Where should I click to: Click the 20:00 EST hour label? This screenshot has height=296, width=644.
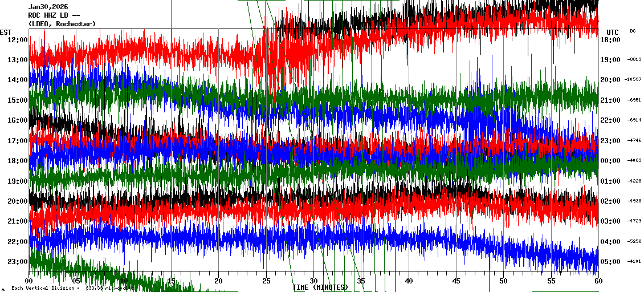point(18,201)
